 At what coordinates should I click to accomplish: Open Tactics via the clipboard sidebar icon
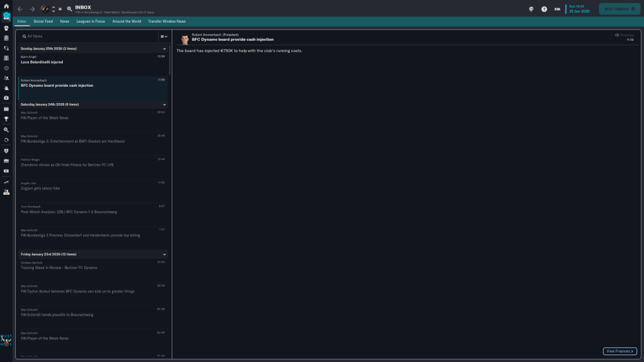[x=6, y=38]
